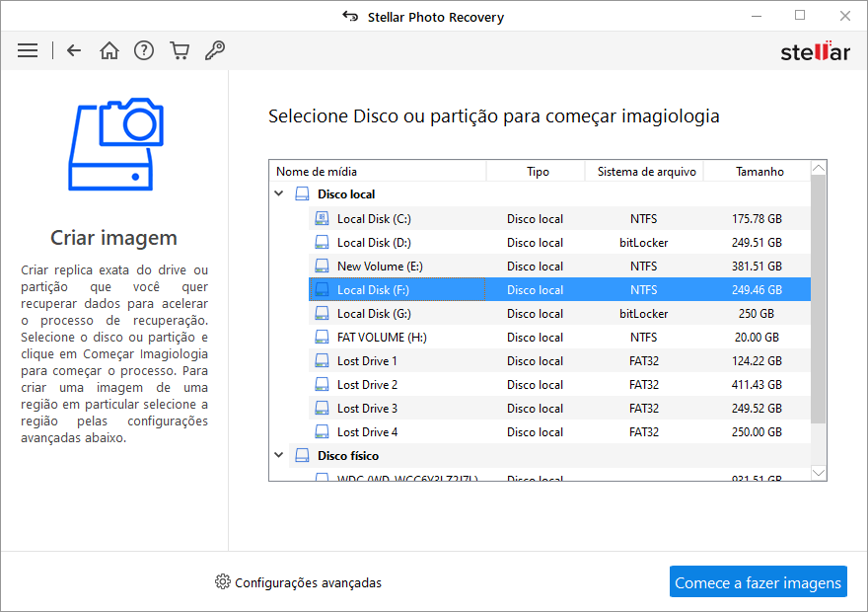
Task: Click the stellar logo
Action: [x=815, y=51]
